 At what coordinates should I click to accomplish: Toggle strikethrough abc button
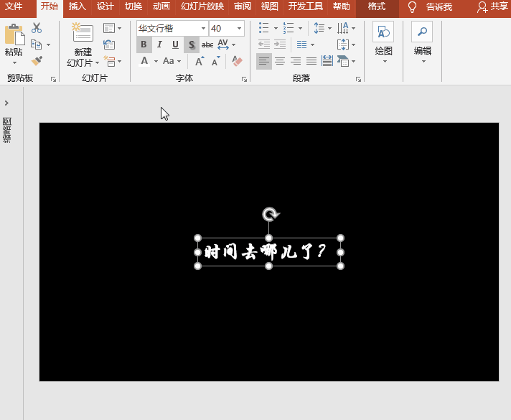point(207,45)
